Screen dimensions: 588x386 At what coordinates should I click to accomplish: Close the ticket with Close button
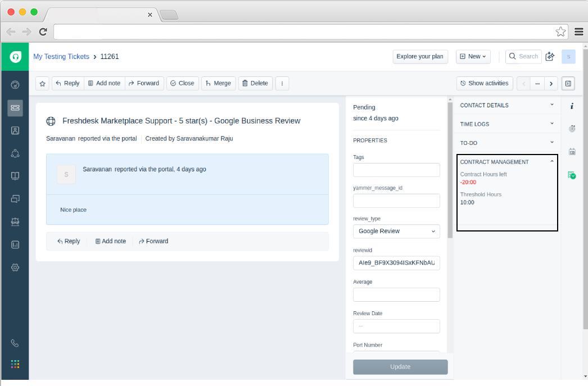183,83
